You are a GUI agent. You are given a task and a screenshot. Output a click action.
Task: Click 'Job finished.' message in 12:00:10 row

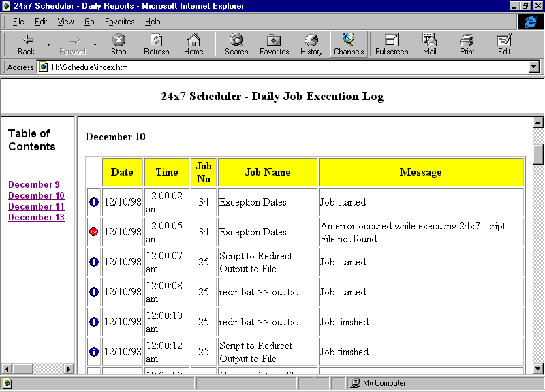point(345,322)
